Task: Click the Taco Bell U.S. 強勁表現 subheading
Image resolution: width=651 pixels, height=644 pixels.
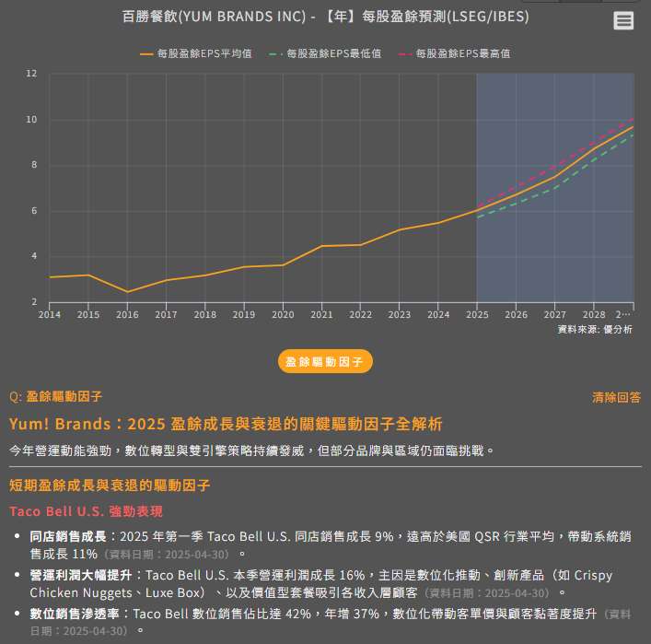Action: click(x=86, y=511)
